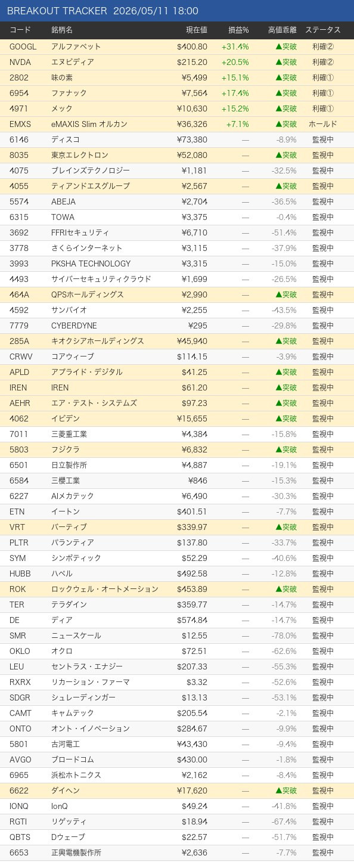Select the エヌビディア stock name
Viewport: 354px width, 868px height.
pyautogui.click(x=73, y=62)
